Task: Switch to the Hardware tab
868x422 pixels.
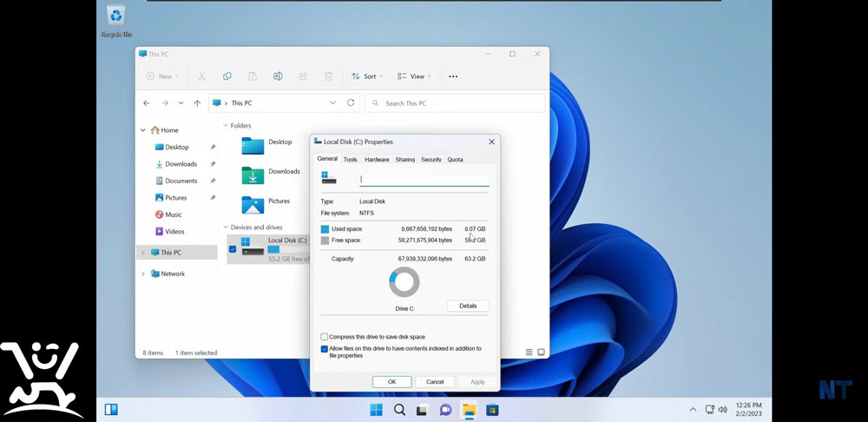Action: (x=377, y=160)
